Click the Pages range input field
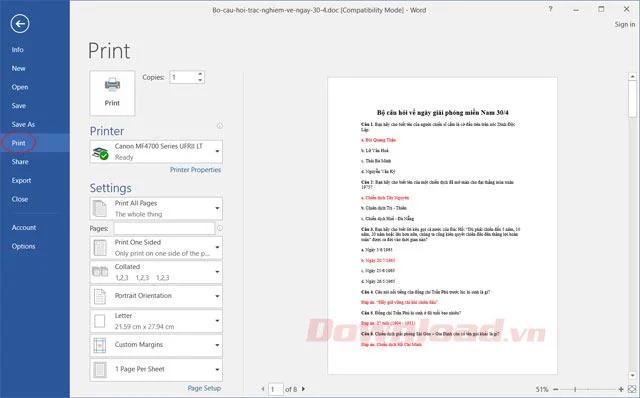 click(164, 229)
